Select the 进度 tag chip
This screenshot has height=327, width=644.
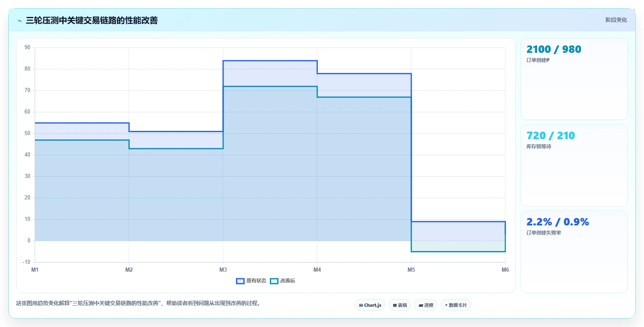click(426, 305)
